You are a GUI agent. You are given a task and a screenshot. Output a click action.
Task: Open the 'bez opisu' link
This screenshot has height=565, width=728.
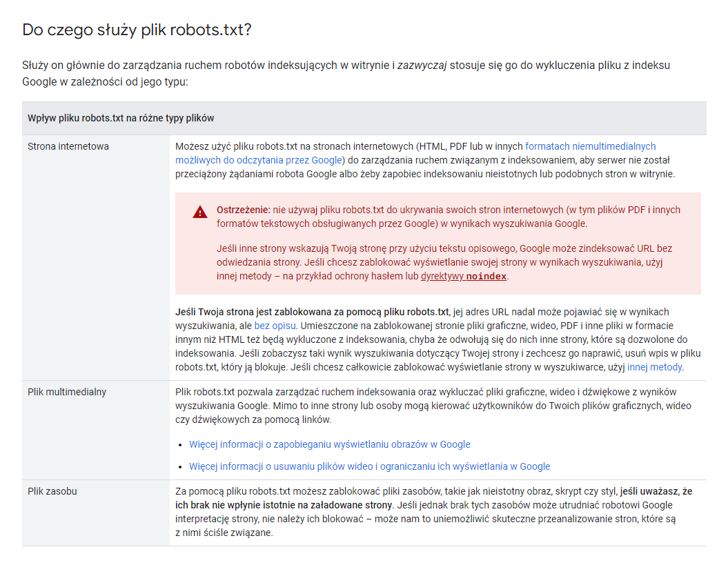[275, 325]
